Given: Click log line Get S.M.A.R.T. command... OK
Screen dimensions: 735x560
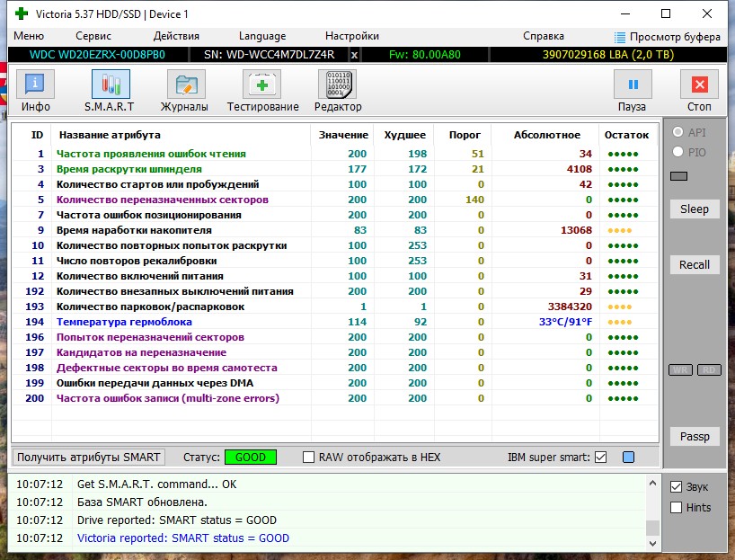Looking at the screenshot, I should click(x=156, y=484).
